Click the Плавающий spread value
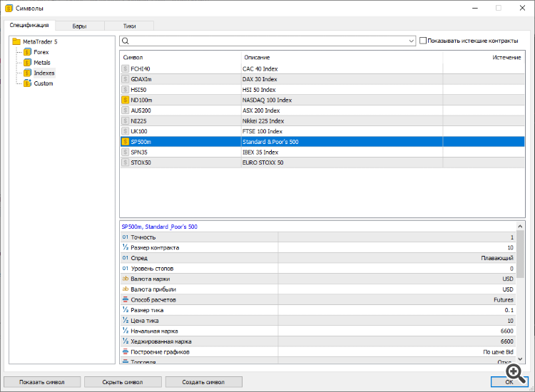The image size is (535, 392). (497, 258)
